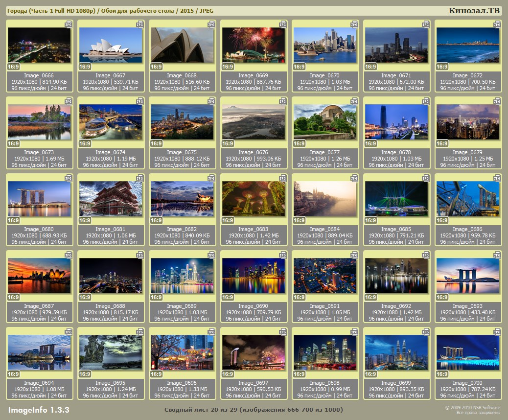Click the Города Full-HD header title
The height and width of the screenshot is (420, 508).
110,11
